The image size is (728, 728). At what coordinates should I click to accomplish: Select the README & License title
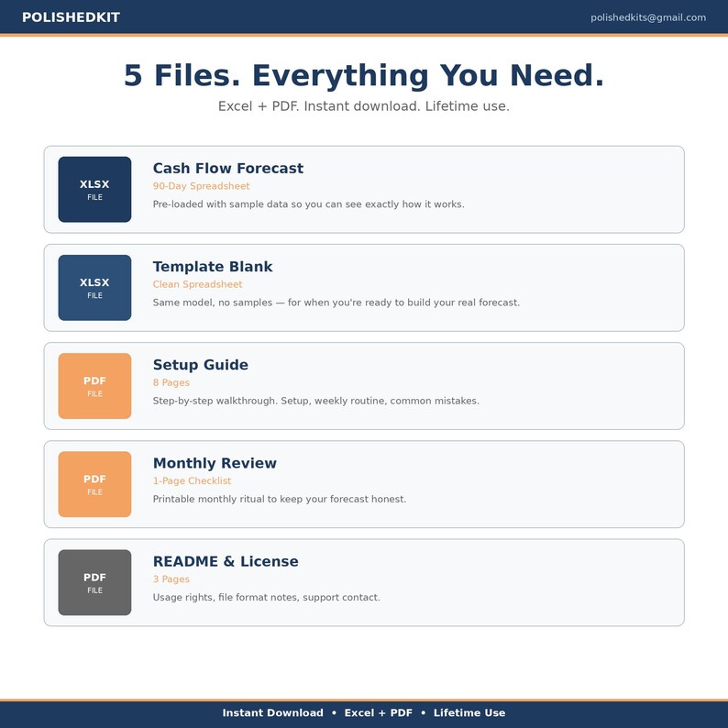[x=226, y=561]
